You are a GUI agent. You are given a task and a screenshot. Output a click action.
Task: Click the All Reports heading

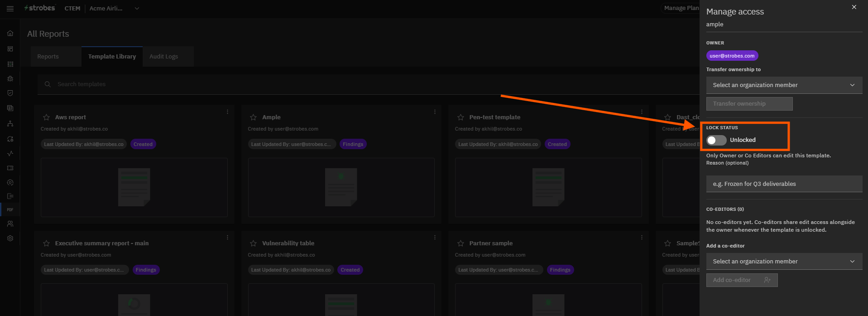48,34
